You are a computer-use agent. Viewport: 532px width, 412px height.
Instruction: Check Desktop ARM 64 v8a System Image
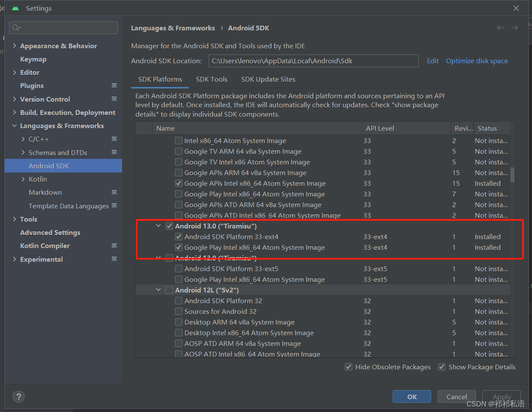[x=179, y=322]
